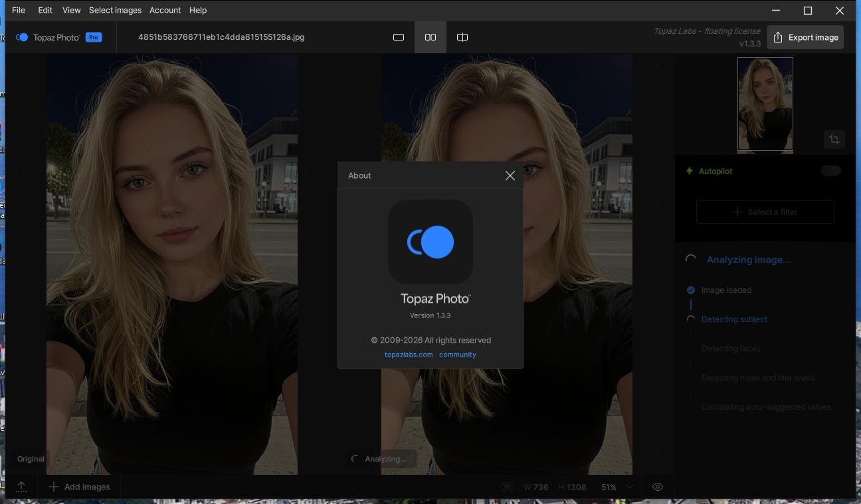The width and height of the screenshot is (861, 504).
Task: Switch to single image view
Action: 399,37
